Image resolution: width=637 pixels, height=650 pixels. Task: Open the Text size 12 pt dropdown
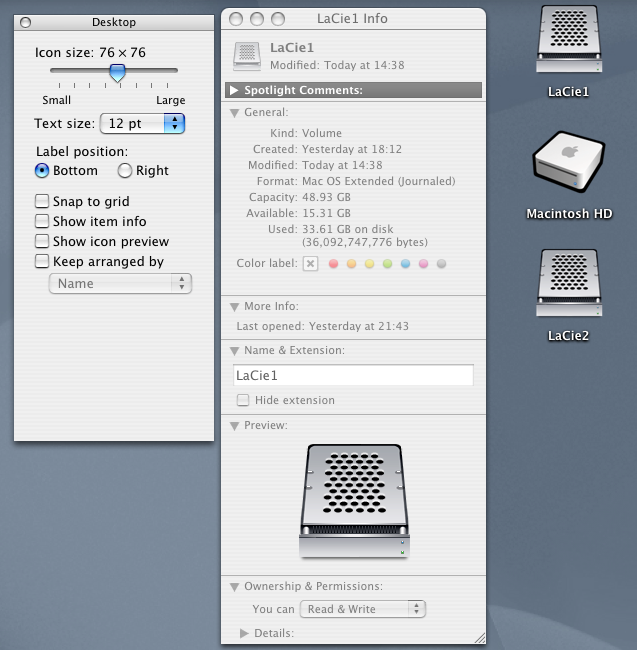pos(142,124)
